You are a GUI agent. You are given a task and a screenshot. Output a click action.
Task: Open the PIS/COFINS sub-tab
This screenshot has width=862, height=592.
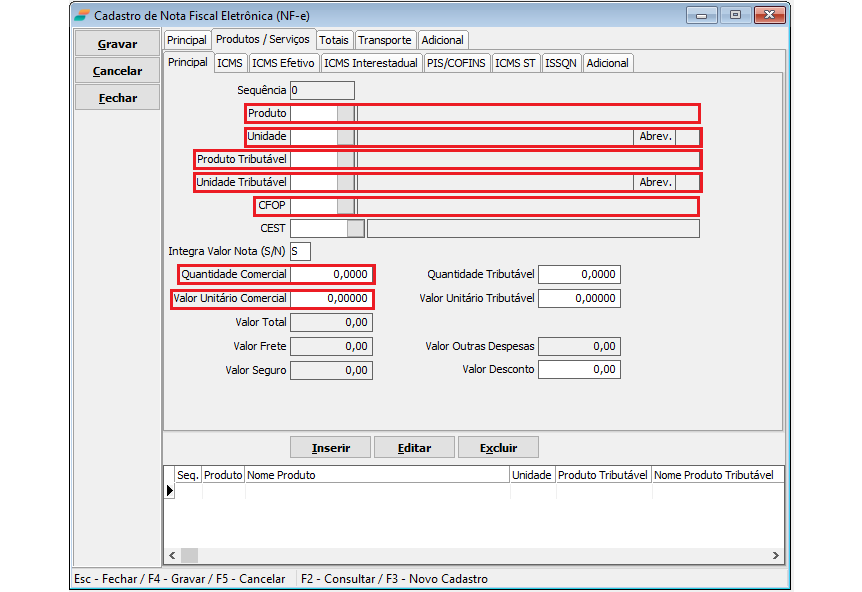click(x=456, y=63)
